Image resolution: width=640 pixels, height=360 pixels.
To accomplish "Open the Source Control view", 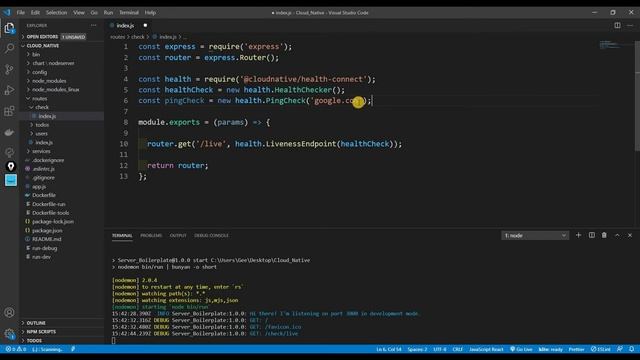I will point(9,69).
